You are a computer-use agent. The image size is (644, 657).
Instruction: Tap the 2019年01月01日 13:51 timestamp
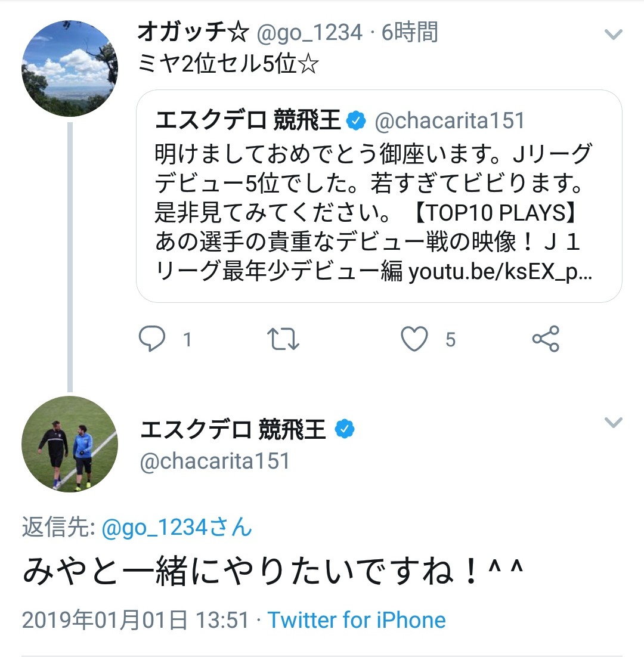click(135, 620)
